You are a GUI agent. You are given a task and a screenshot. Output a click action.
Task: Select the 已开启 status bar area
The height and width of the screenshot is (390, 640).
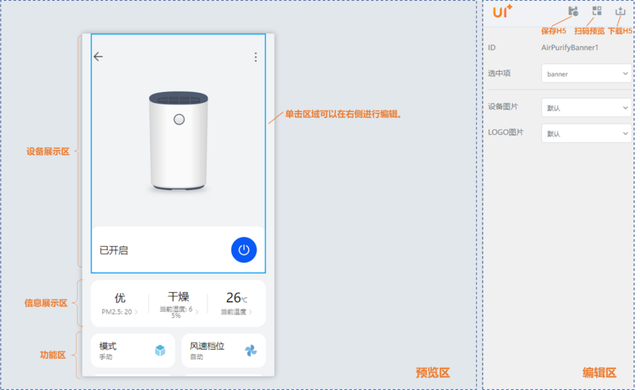178,250
